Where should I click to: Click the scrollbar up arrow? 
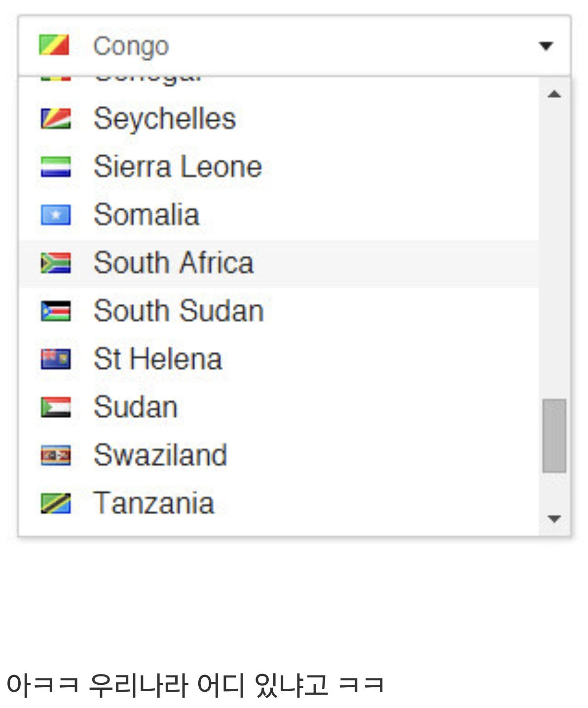[x=554, y=94]
